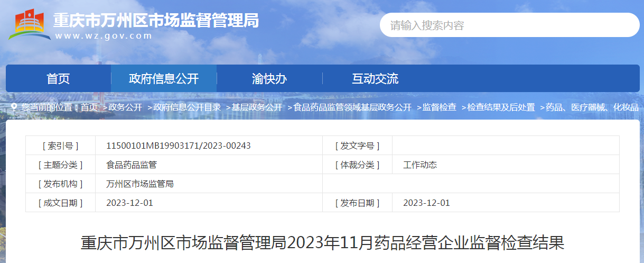The image size is (644, 263).
Task: Click the [ 成文日期 ] label cell
Action: tap(60, 203)
